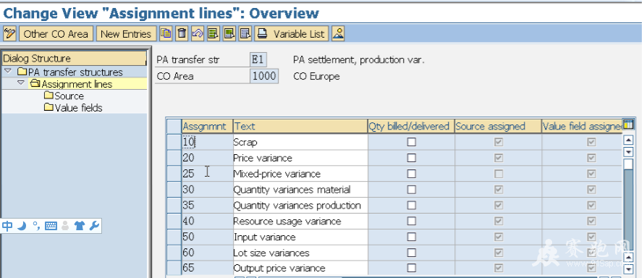Check Qty billed/delivered for Scrap
This screenshot has width=644, height=278.
click(411, 142)
